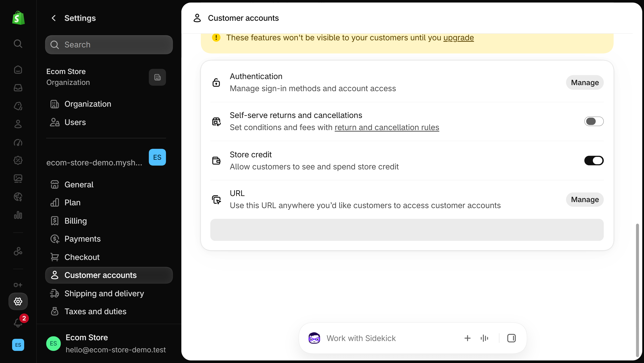Click Sidekick plus attach button
The image size is (644, 363).
click(467, 338)
